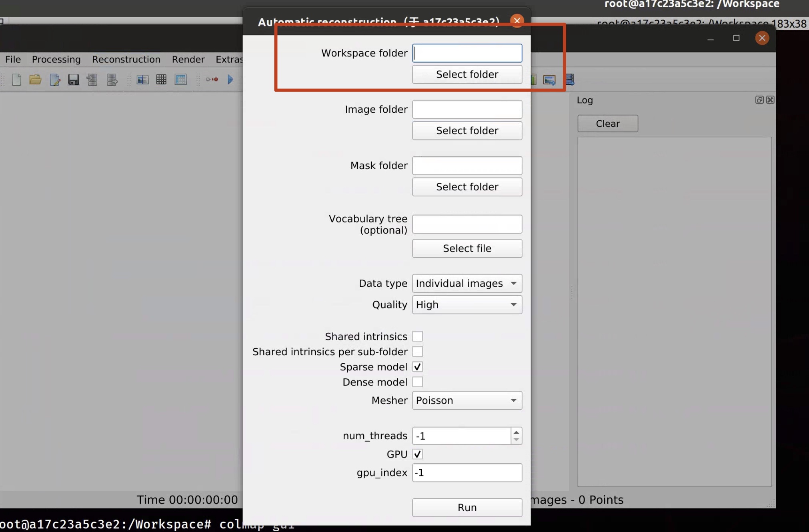Open the Reconstruction menu

[126, 59]
